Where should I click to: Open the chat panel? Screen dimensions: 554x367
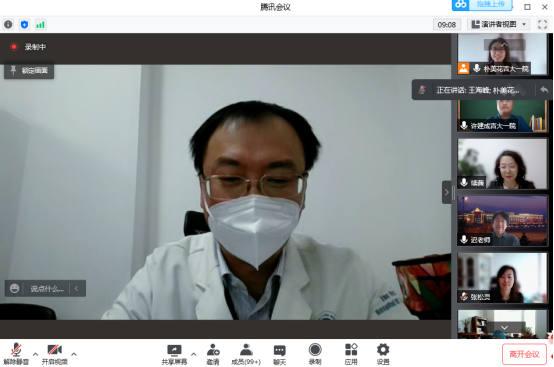[x=279, y=354]
